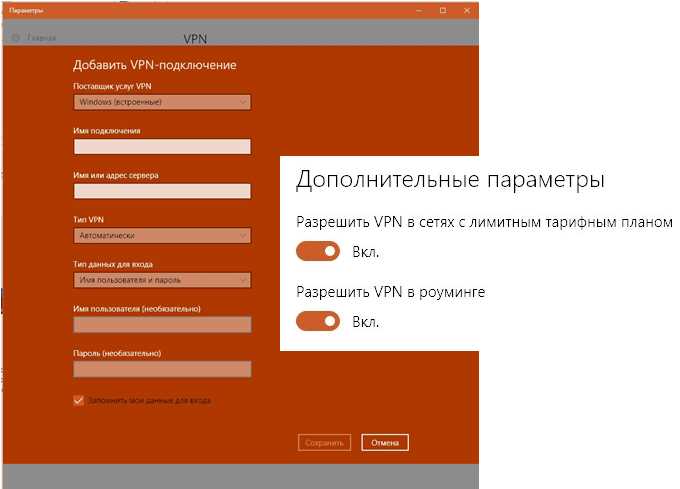Click the Дополнительные параметры heading

450,179
